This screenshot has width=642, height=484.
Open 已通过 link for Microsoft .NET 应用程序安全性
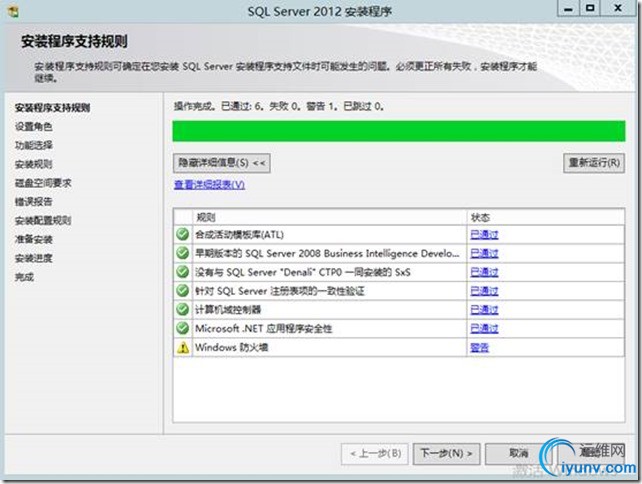[x=484, y=329]
